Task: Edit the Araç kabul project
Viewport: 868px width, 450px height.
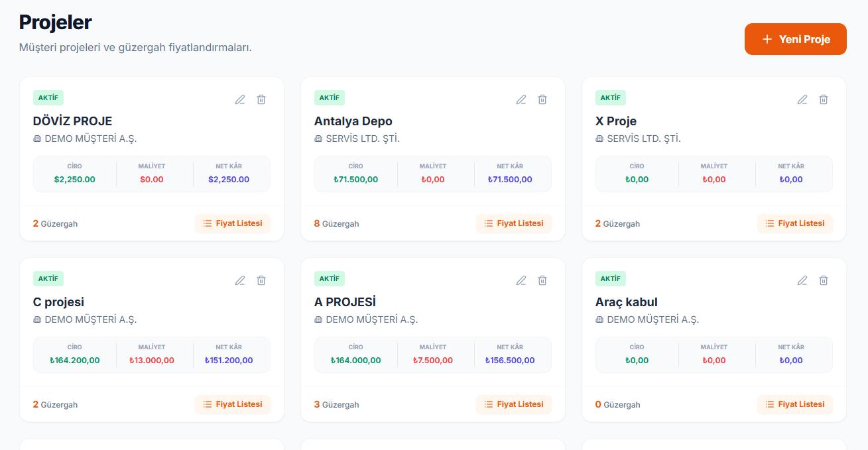Action: tap(802, 280)
